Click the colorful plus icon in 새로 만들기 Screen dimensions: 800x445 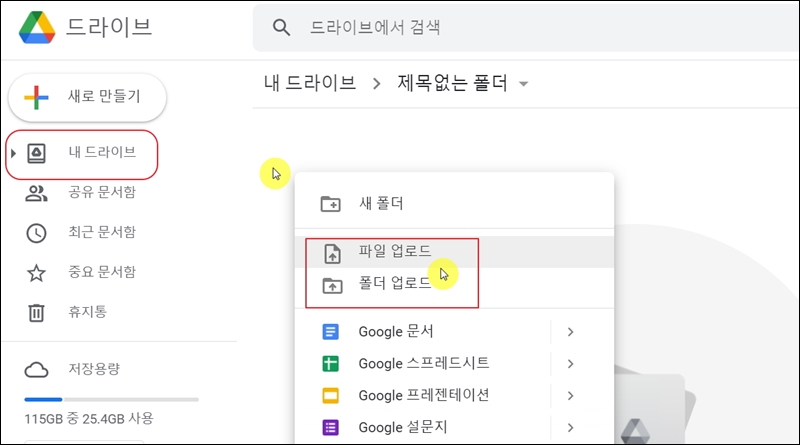pyautogui.click(x=36, y=97)
